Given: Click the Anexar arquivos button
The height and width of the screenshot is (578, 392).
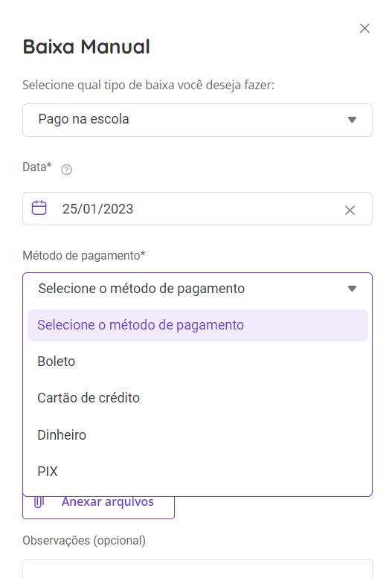Looking at the screenshot, I should point(98,507).
